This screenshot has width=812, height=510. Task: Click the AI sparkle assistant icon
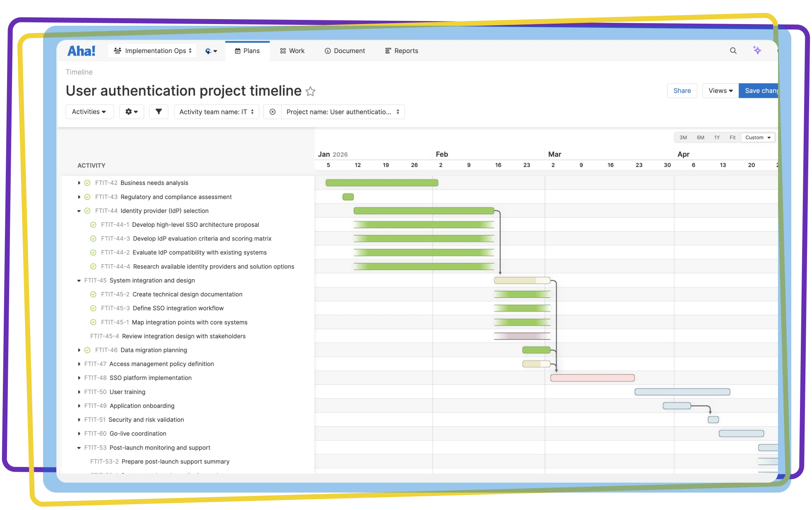click(x=757, y=50)
